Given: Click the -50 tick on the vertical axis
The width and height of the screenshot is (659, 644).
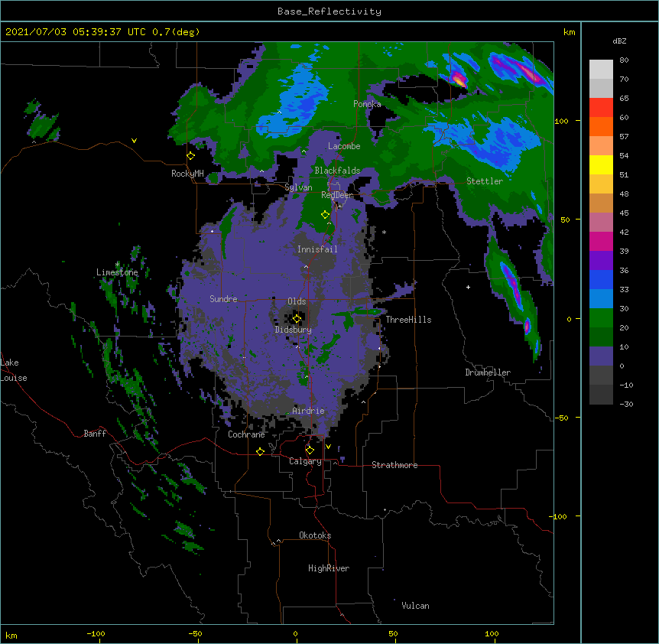Looking at the screenshot, I should [561, 418].
